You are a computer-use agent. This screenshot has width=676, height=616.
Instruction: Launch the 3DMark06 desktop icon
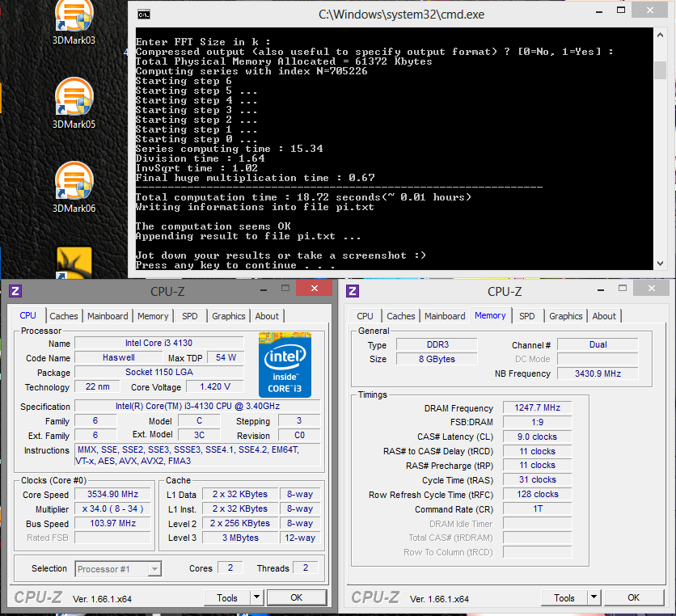74,188
